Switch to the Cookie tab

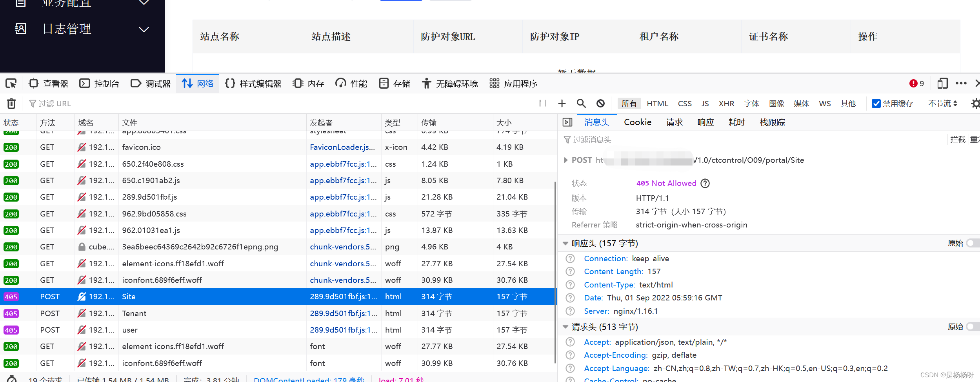638,122
